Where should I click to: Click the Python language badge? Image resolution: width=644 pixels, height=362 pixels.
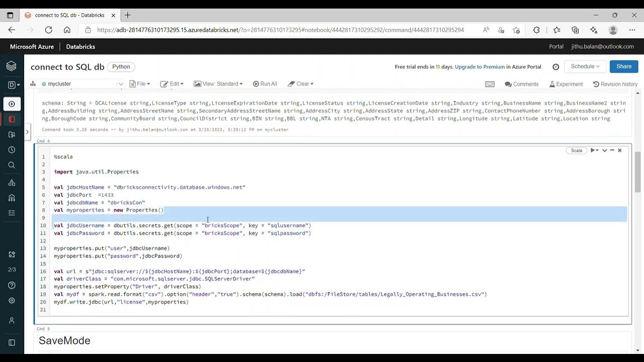coord(121,67)
